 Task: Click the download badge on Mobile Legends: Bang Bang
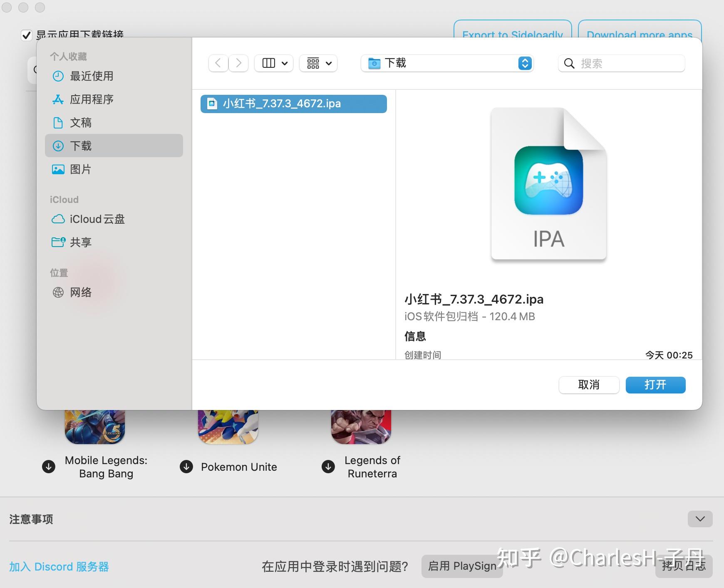[x=48, y=467]
